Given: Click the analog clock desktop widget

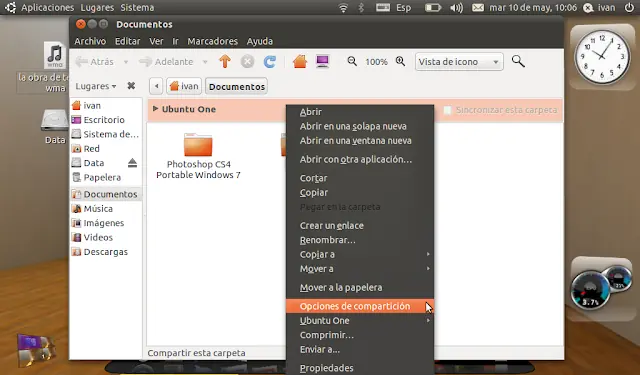Looking at the screenshot, I should point(602,57).
